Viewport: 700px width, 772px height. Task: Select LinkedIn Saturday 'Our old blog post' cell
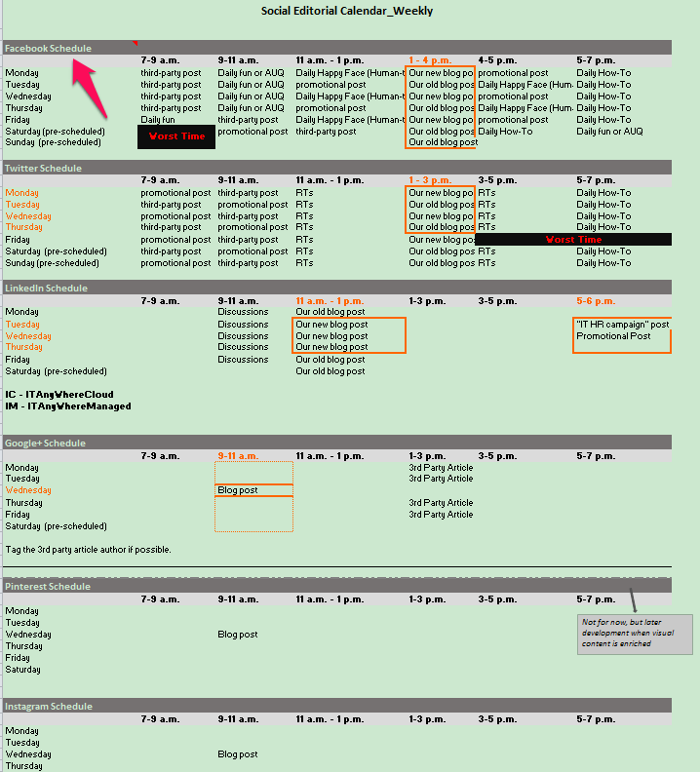[331, 371]
